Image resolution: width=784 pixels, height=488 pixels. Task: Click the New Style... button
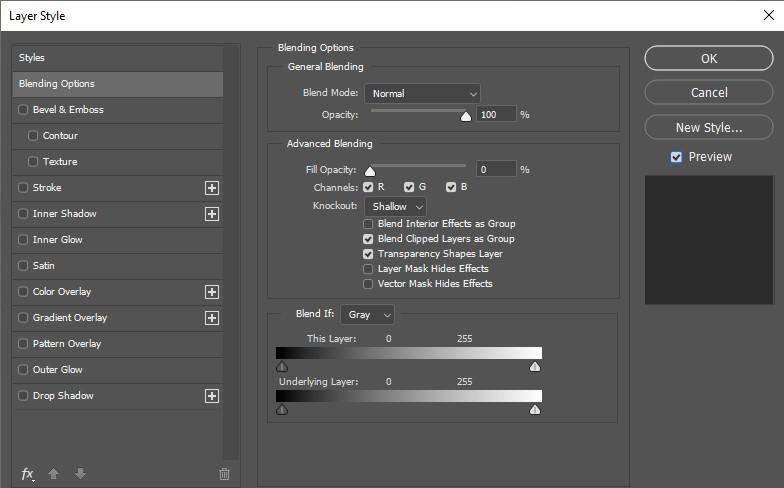coord(709,128)
